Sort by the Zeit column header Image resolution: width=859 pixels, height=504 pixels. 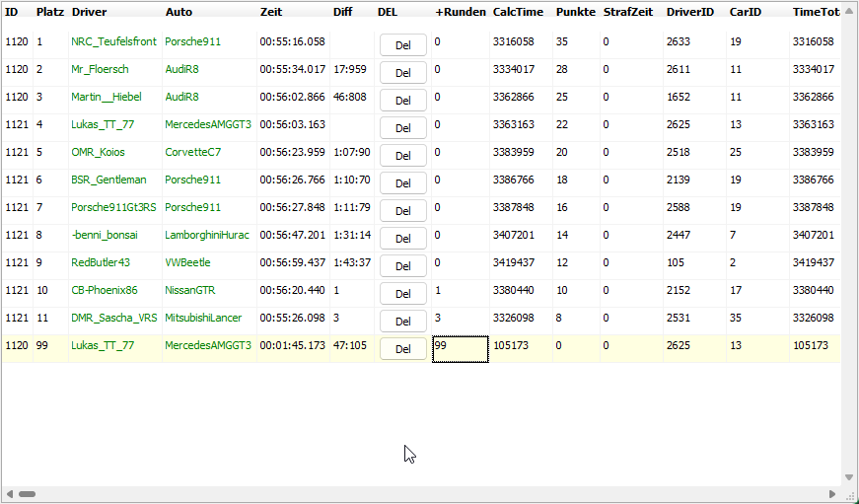[x=270, y=12]
